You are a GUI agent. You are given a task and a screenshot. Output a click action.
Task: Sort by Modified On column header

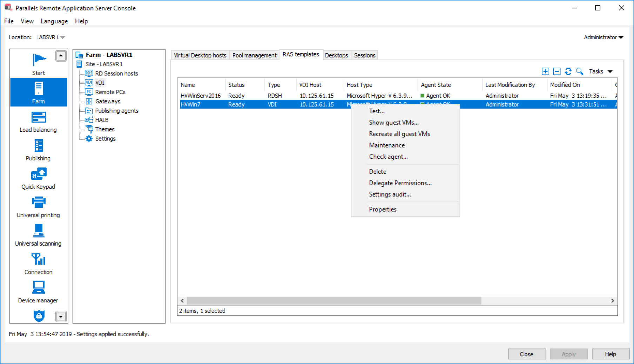point(579,85)
